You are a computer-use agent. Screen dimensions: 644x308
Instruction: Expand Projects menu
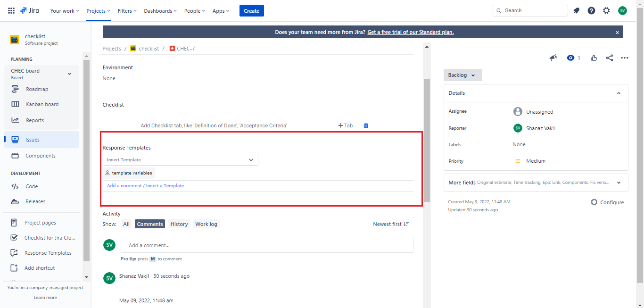point(98,11)
